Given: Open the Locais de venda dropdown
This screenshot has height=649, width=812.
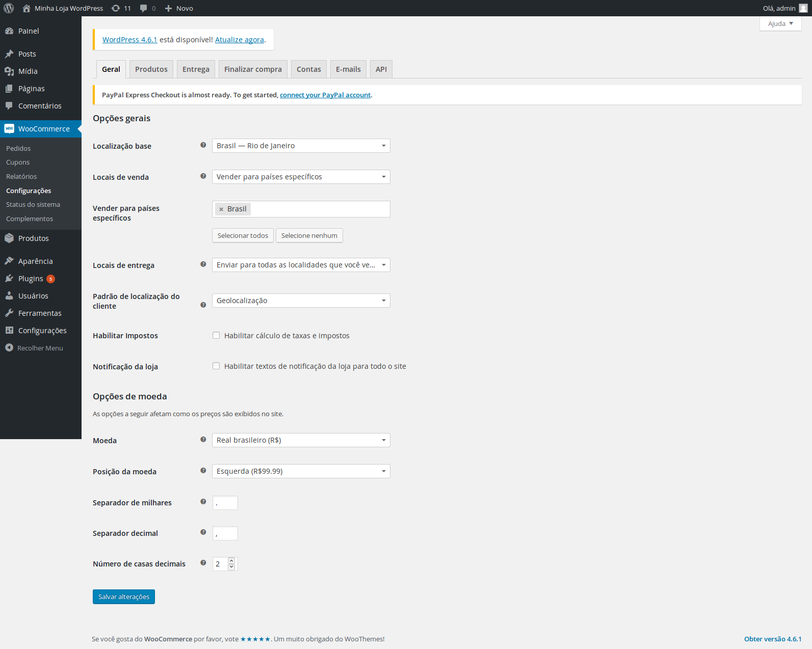Looking at the screenshot, I should tap(301, 177).
